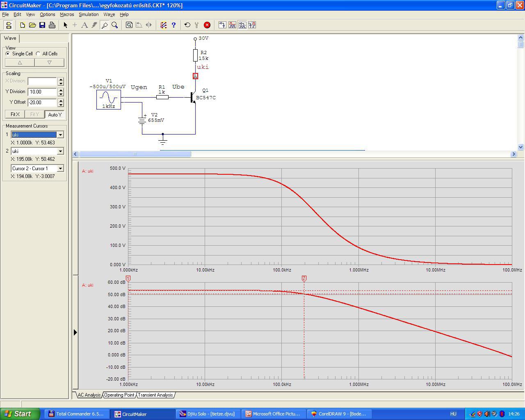
Task: Open the Simulation menu
Action: pos(89,14)
